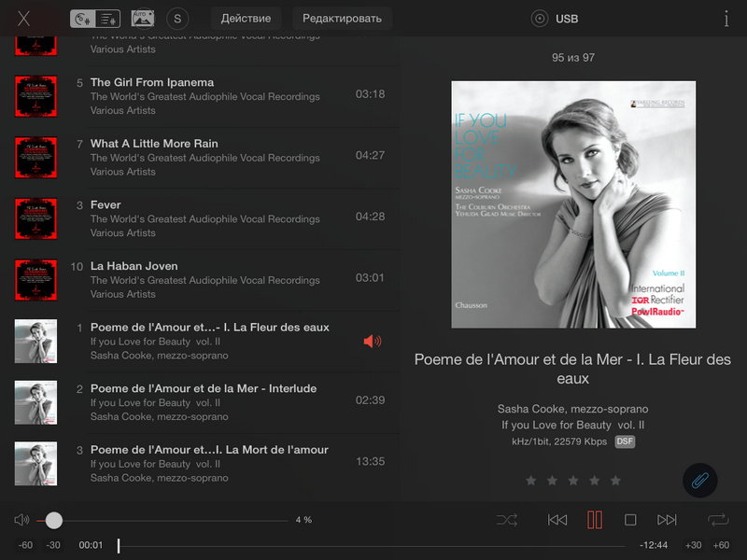747x560 pixels.
Task: Click the 03:18 duration
Action: tap(370, 94)
